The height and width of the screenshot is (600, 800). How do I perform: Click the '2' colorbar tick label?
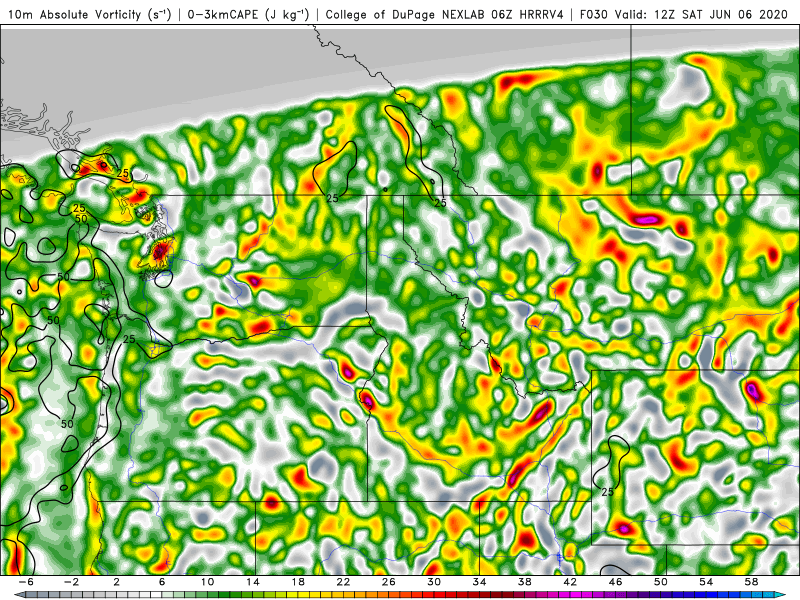(117, 582)
